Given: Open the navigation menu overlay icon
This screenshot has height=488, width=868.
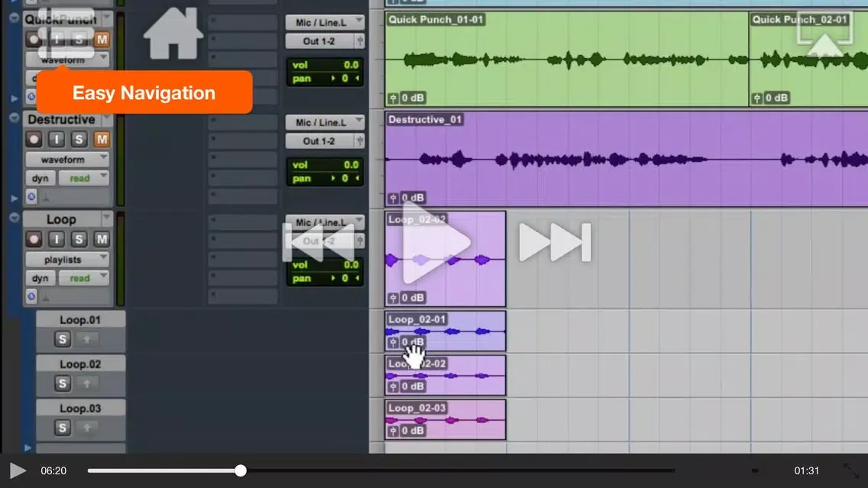Looking at the screenshot, I should tap(66, 33).
